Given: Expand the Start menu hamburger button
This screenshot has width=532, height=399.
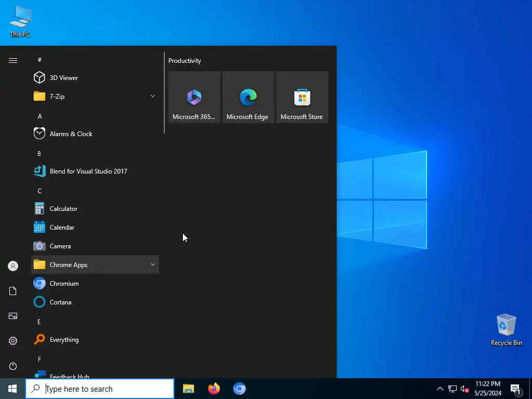Looking at the screenshot, I should (13, 60).
